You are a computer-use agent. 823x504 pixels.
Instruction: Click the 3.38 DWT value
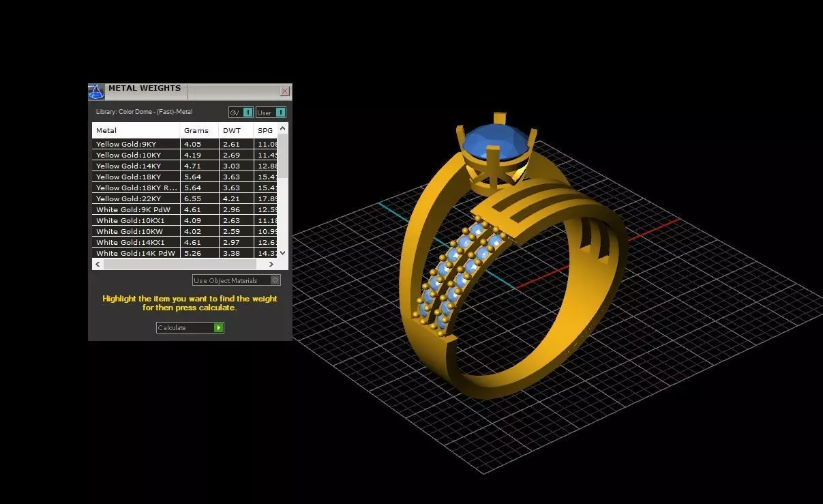coord(231,253)
